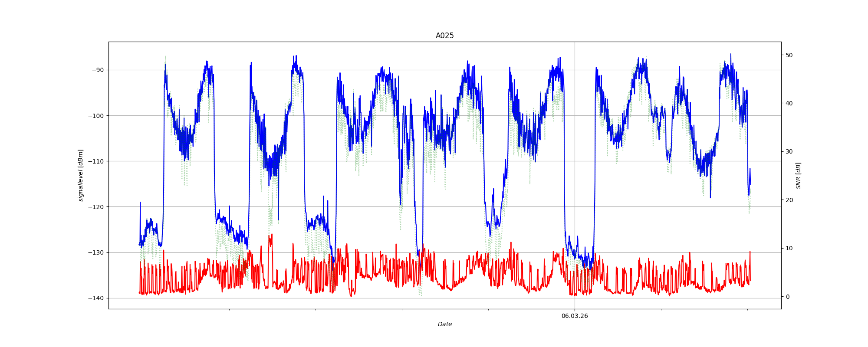Click the plot title A025

444,36
